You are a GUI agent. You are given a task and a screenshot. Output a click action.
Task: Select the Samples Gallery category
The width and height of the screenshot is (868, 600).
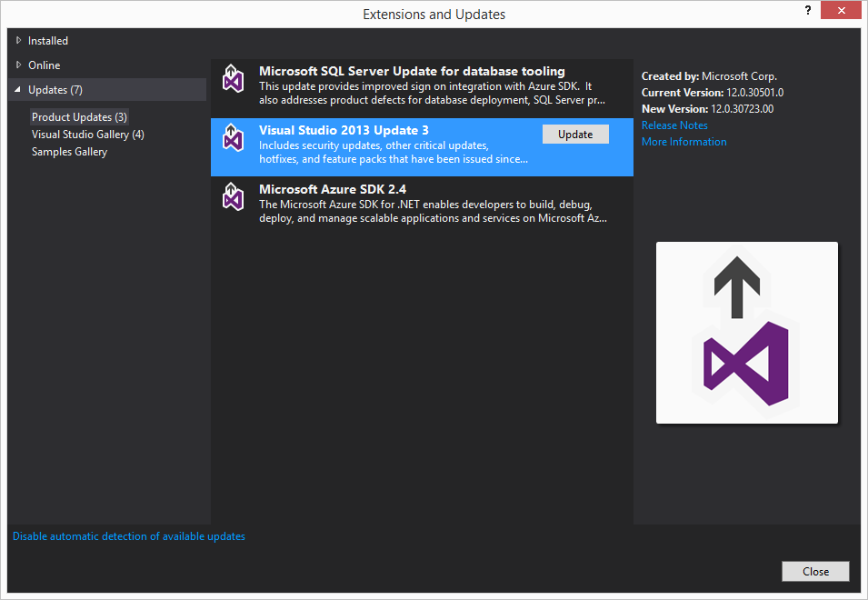(x=69, y=152)
